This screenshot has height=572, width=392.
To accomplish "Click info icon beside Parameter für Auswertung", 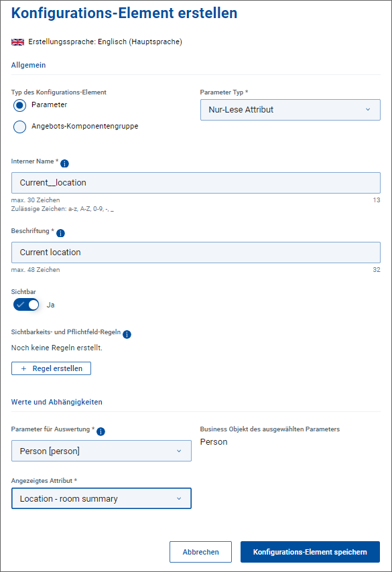I will [x=101, y=431].
